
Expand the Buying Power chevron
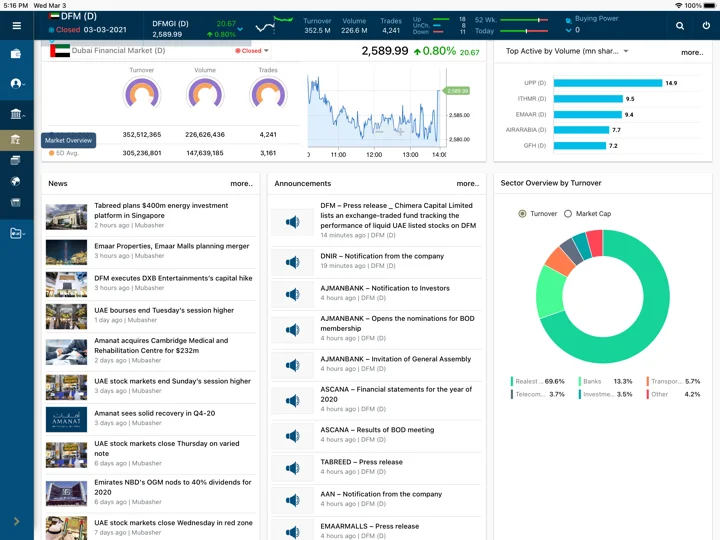tap(568, 30)
